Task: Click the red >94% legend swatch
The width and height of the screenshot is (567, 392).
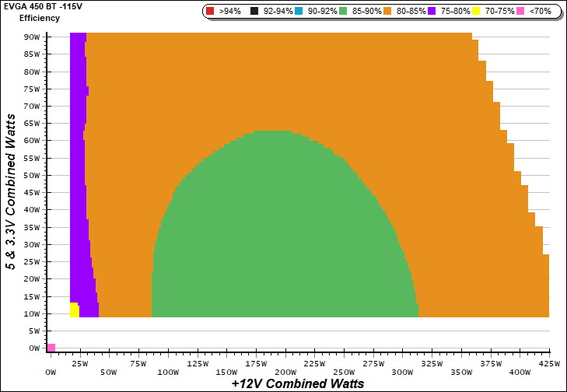Action: tap(210, 12)
